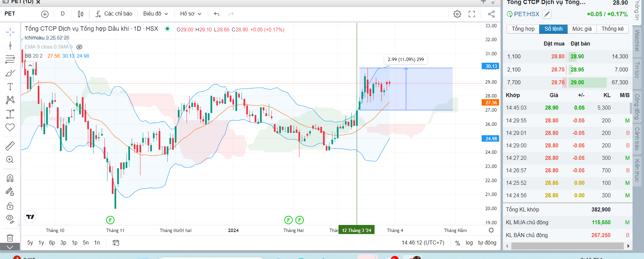Select the 5y time range

[x=30, y=243]
